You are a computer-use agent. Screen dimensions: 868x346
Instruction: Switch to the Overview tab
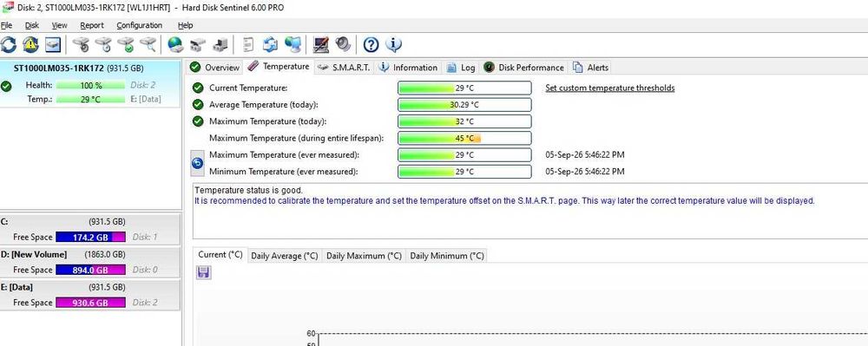click(x=214, y=68)
